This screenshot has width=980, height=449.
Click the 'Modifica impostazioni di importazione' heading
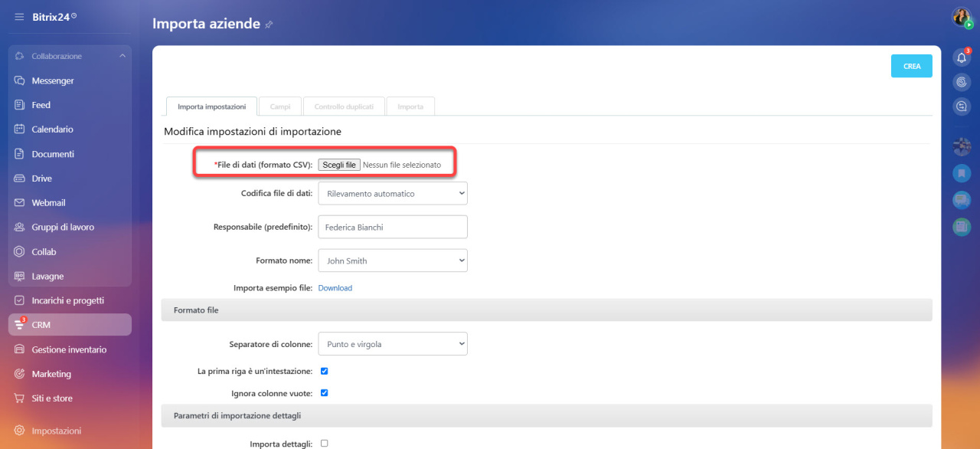tap(253, 132)
